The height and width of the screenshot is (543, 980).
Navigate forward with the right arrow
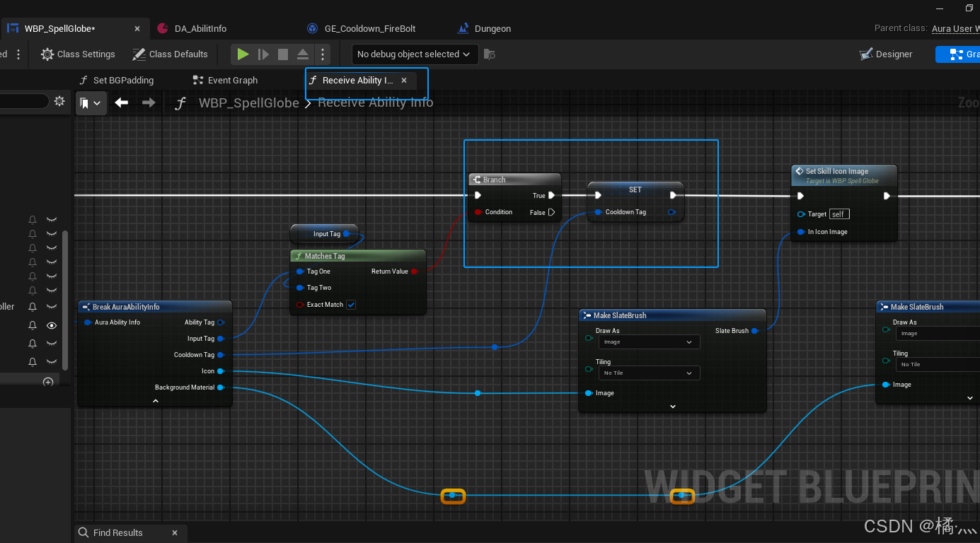pos(149,103)
